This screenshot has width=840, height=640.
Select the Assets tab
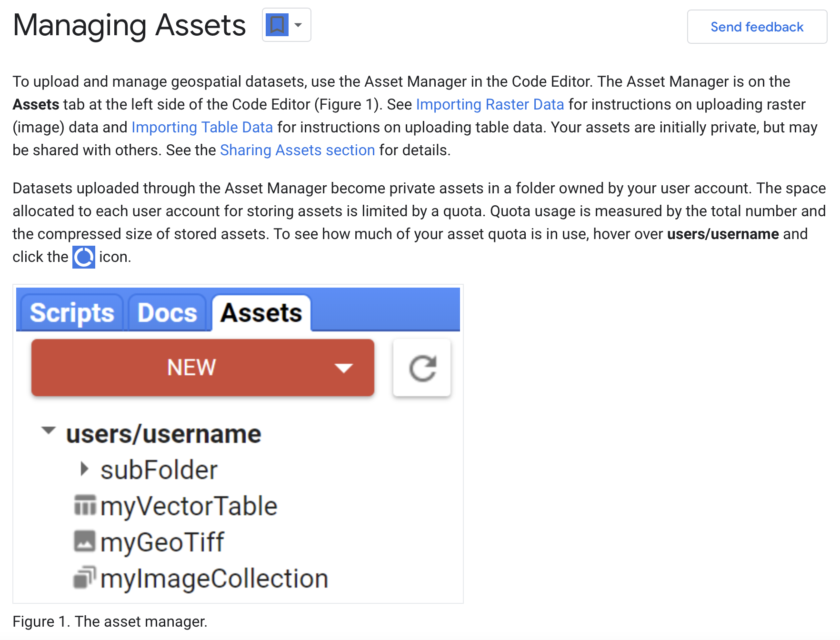tap(261, 313)
